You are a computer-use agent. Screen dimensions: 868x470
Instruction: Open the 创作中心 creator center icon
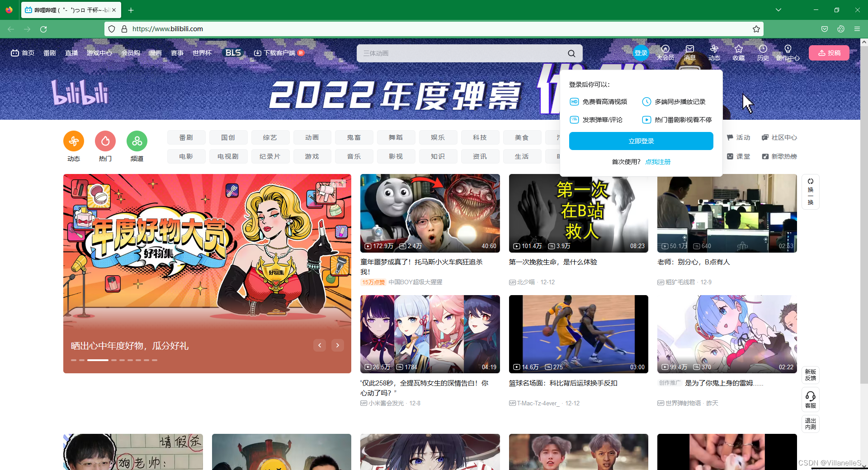(788, 52)
